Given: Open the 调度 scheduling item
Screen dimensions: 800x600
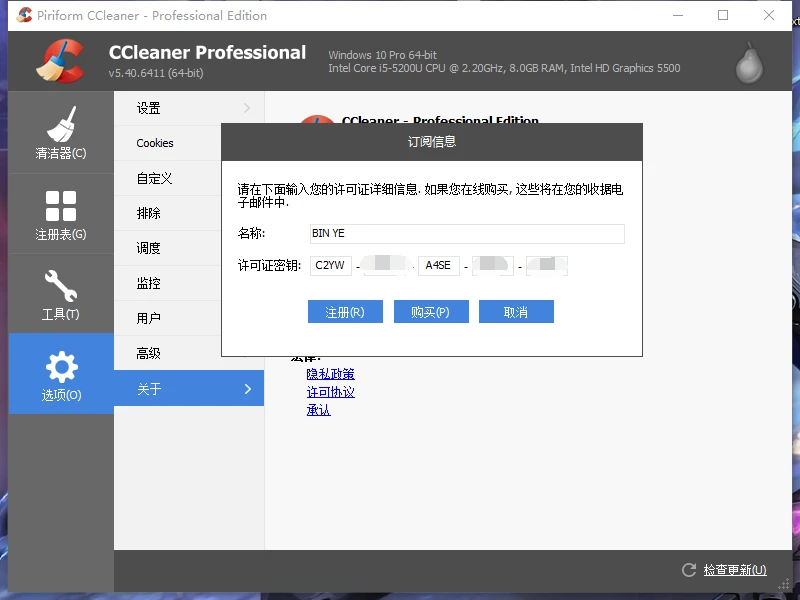Looking at the screenshot, I should pyautogui.click(x=167, y=248).
